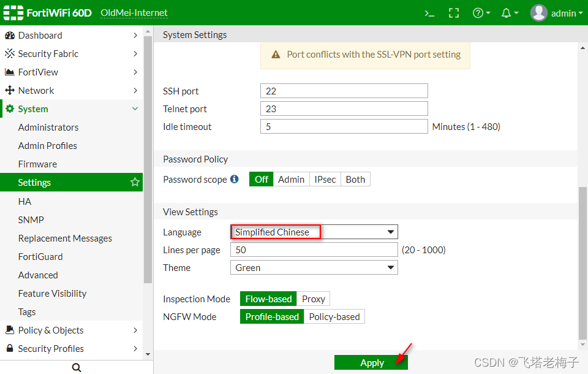Set Password scope to Off
588x374 pixels.
point(262,180)
